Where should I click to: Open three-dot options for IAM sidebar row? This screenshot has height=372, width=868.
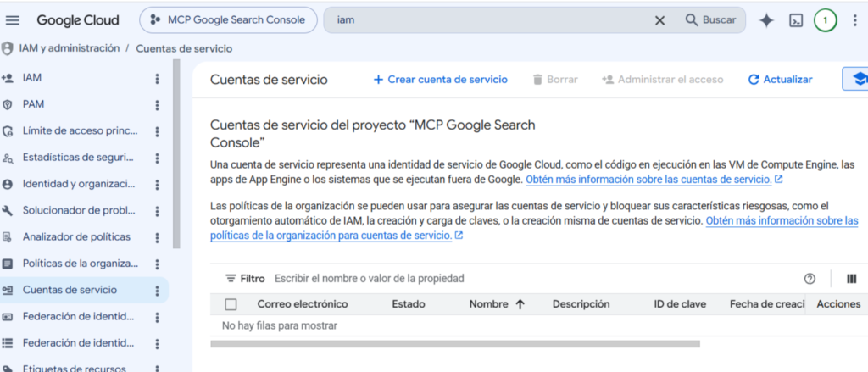(157, 79)
